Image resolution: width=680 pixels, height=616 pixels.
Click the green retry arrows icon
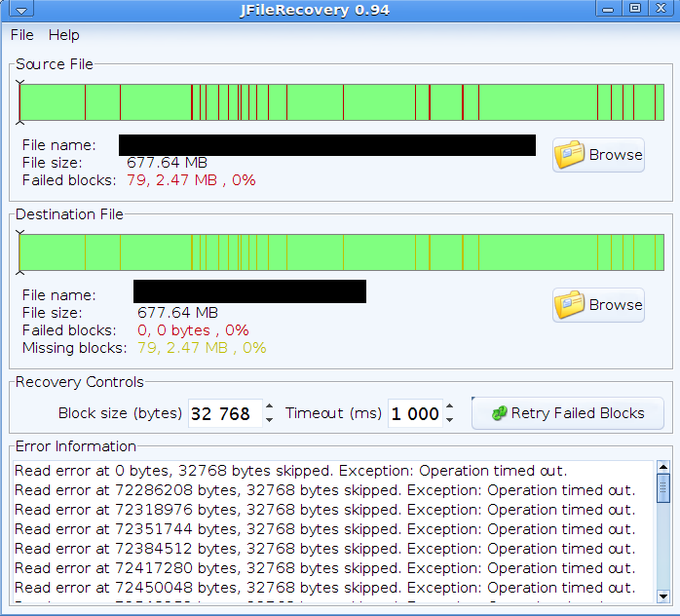499,413
